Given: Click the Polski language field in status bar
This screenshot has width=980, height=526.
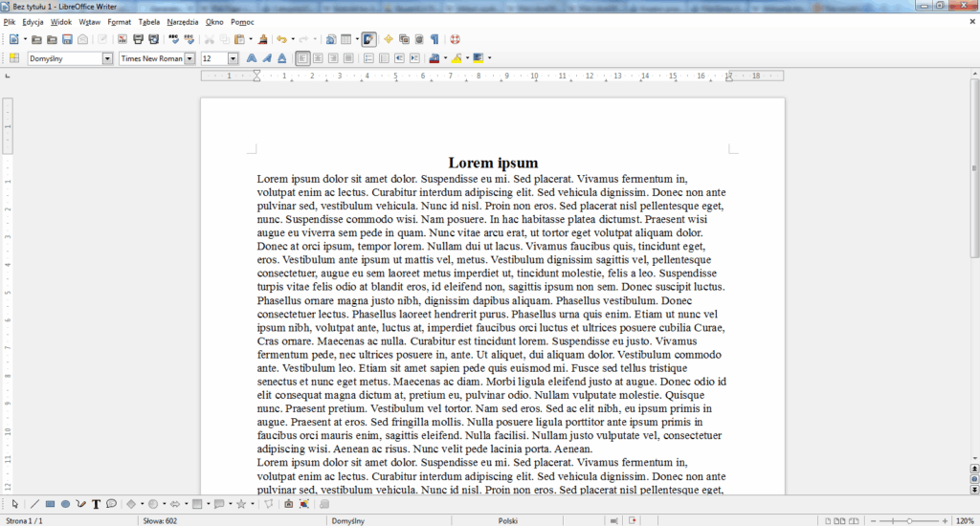Looking at the screenshot, I should [507, 520].
